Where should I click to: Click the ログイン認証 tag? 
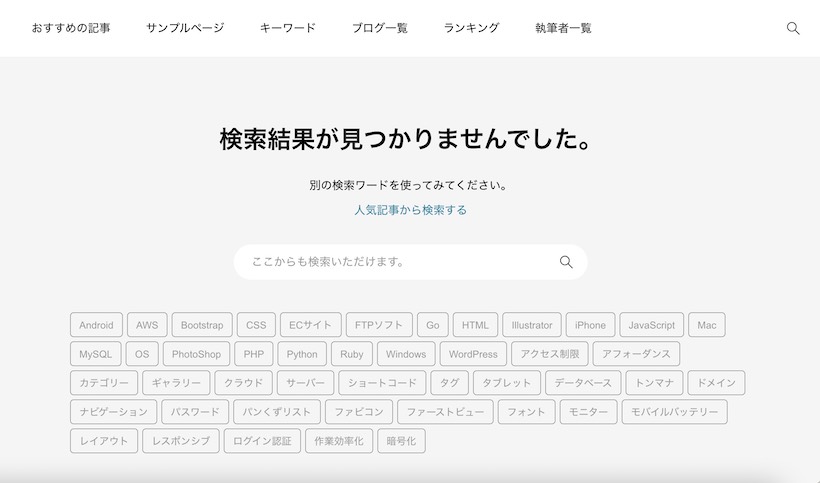coord(262,441)
